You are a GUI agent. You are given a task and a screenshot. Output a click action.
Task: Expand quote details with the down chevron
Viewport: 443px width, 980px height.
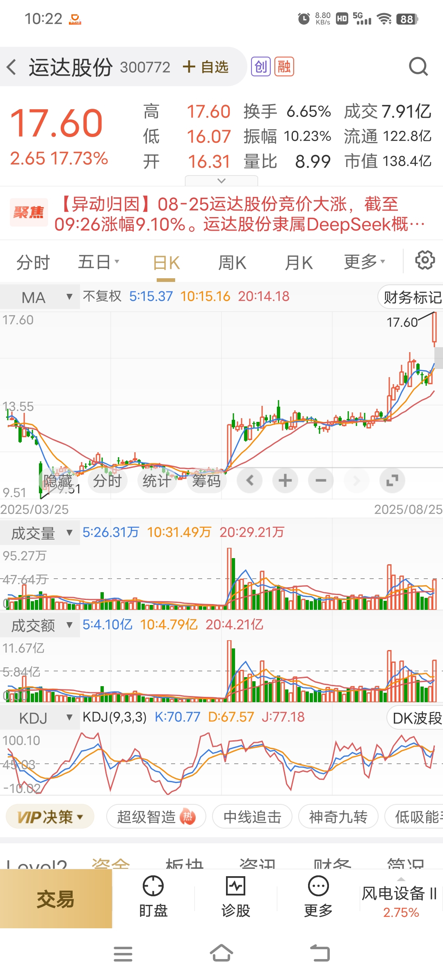[x=221, y=181]
